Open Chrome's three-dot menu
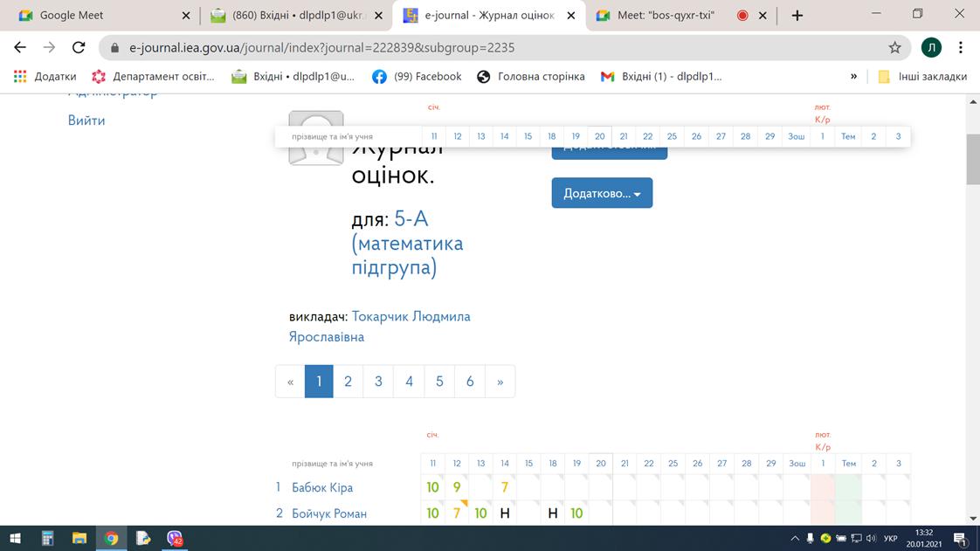980x551 pixels. coord(961,48)
